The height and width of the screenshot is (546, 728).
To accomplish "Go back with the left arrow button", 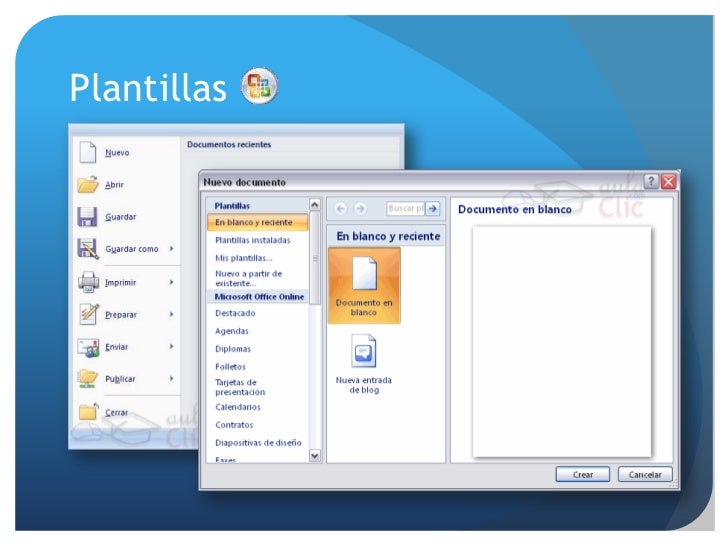I will click(x=340, y=209).
